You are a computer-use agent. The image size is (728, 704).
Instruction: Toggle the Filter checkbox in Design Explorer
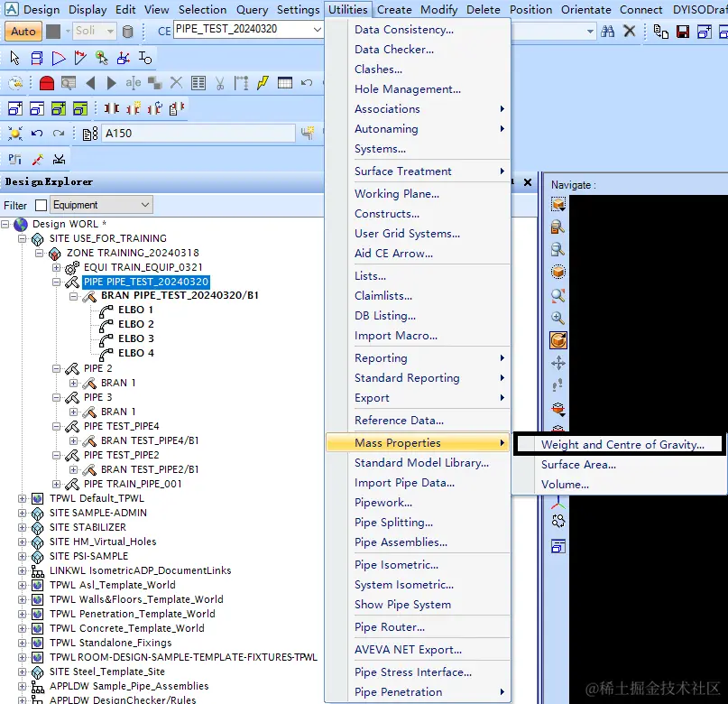41,205
